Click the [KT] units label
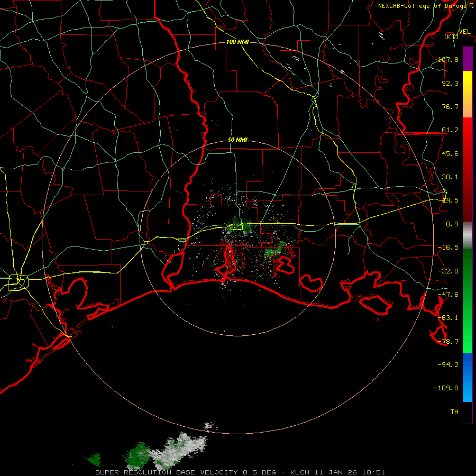The height and width of the screenshot is (476, 476). point(452,36)
